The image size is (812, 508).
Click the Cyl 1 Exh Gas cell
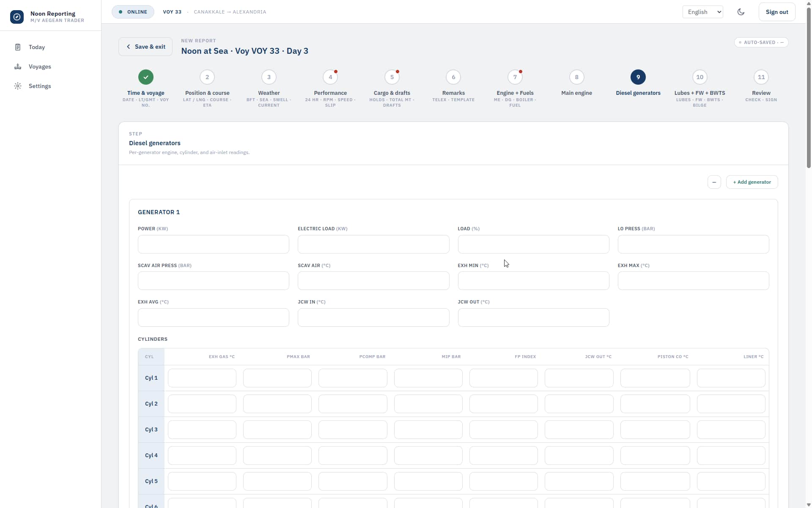tap(202, 378)
